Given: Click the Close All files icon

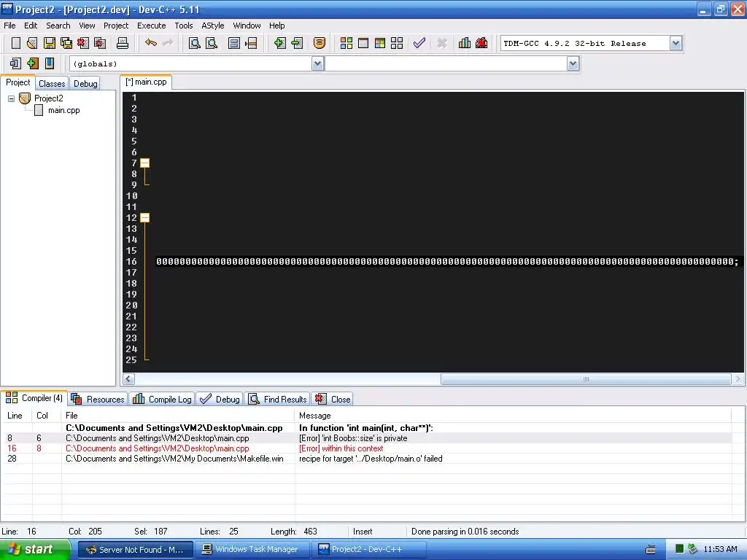Looking at the screenshot, I should [x=100, y=43].
